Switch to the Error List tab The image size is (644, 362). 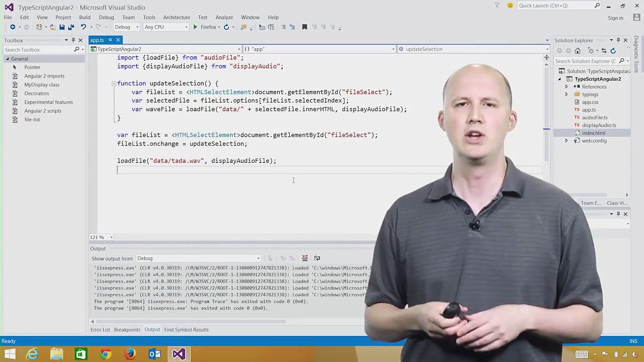click(x=100, y=330)
